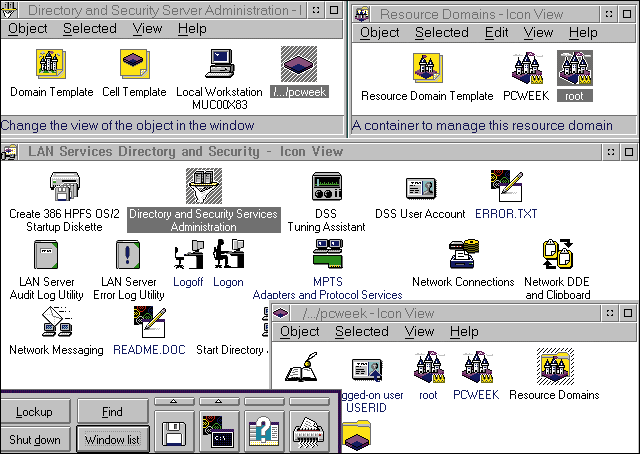
Task: Click the diskette drive icon in the launchpad
Action: (174, 433)
